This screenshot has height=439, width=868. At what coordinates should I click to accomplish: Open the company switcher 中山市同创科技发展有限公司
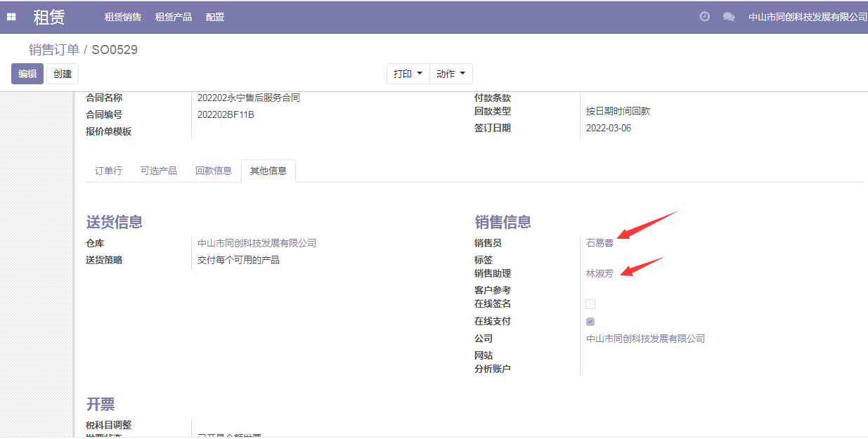pyautogui.click(x=808, y=17)
